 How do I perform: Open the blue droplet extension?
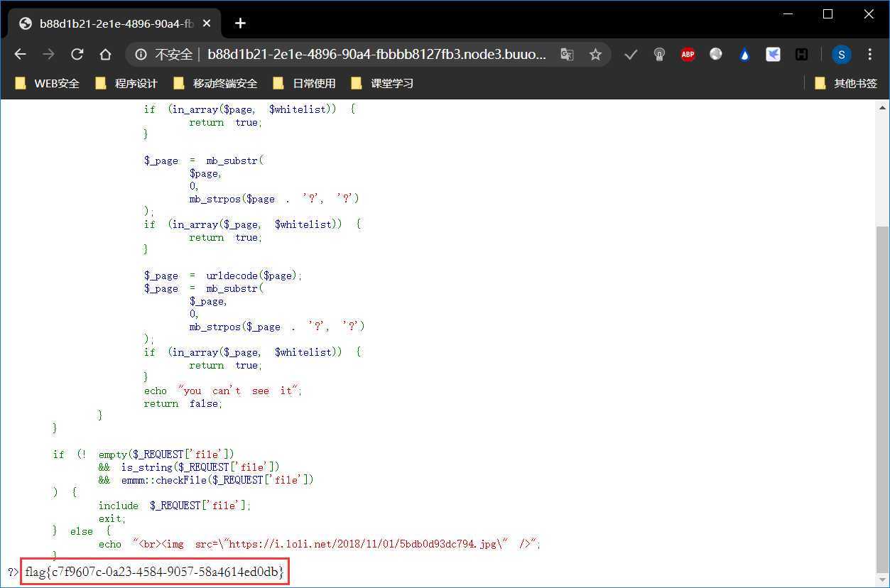tap(744, 55)
